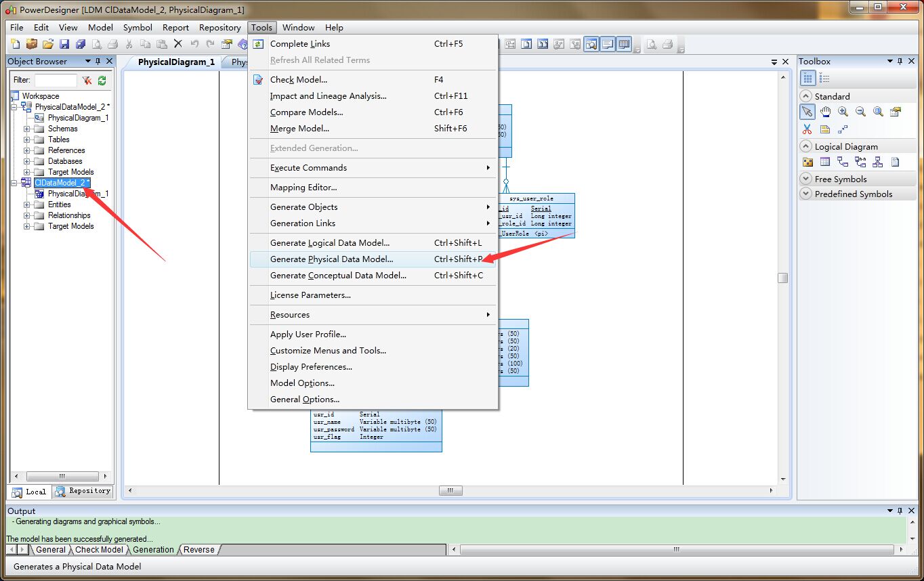Click the Object Browser Filter input field
924x581 pixels.
[56, 80]
